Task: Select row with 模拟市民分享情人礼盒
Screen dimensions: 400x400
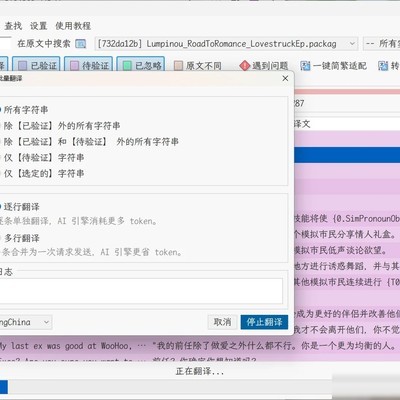Action: click(347, 234)
